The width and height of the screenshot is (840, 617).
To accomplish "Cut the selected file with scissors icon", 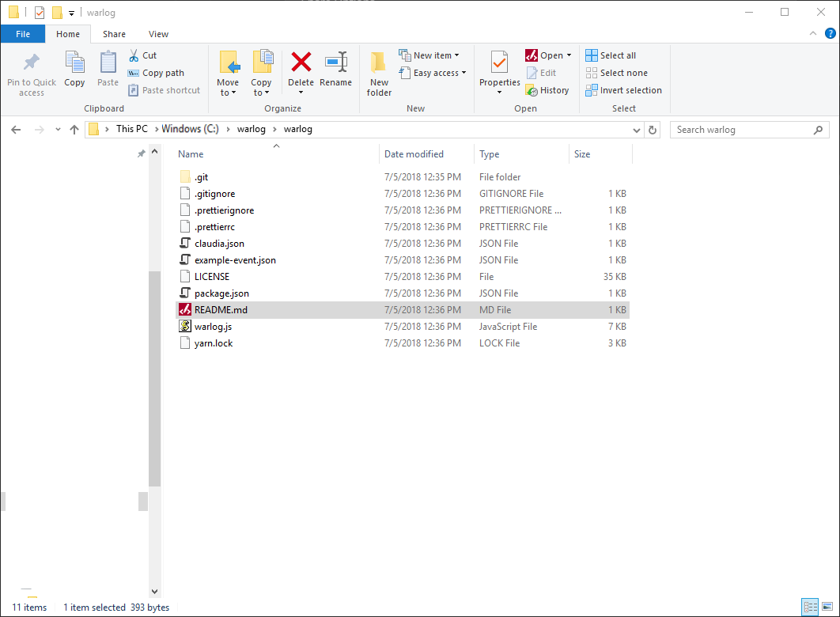I will [134, 55].
